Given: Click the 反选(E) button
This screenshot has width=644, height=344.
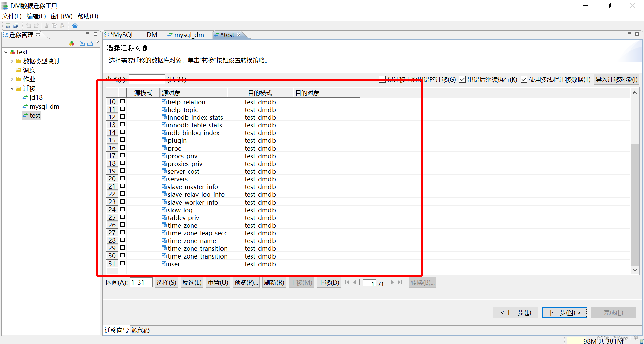Looking at the screenshot, I should tap(192, 283).
